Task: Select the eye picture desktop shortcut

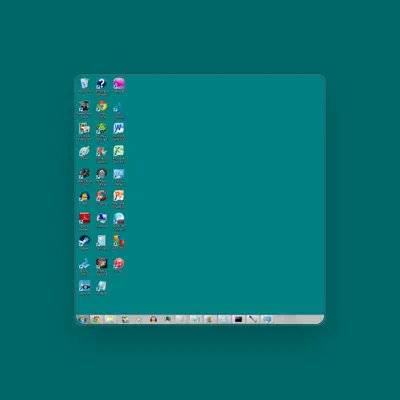Action: pyautogui.click(x=85, y=286)
